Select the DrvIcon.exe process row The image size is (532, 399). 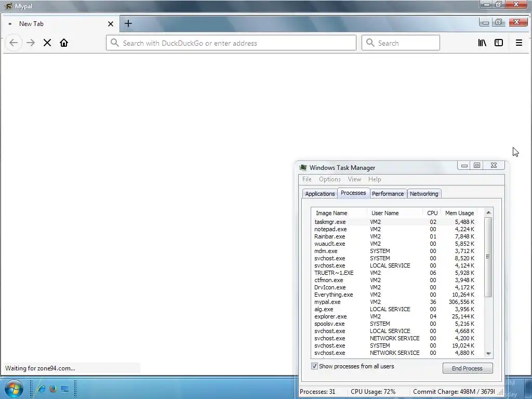point(394,287)
